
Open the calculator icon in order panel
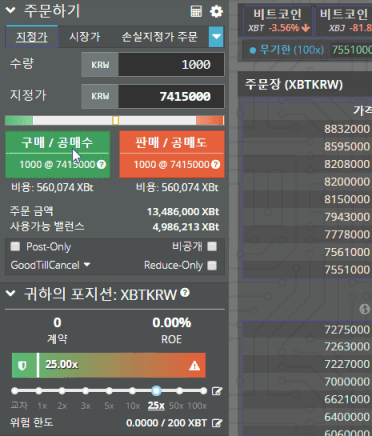coord(196,12)
